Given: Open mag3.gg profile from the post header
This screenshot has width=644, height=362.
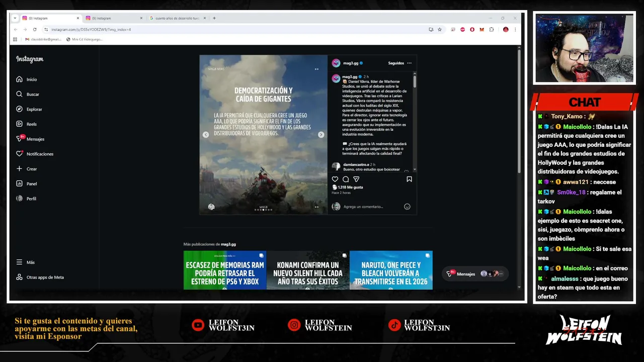Looking at the screenshot, I should pos(351,63).
